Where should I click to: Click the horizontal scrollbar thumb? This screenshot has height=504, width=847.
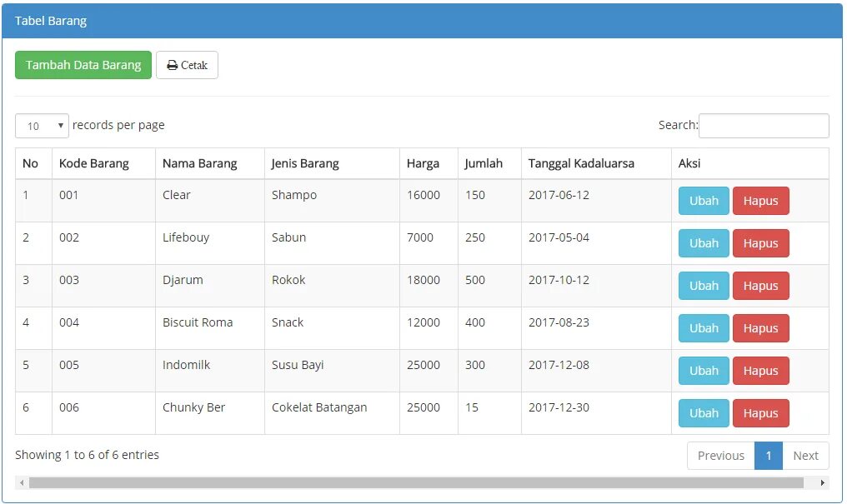416,482
